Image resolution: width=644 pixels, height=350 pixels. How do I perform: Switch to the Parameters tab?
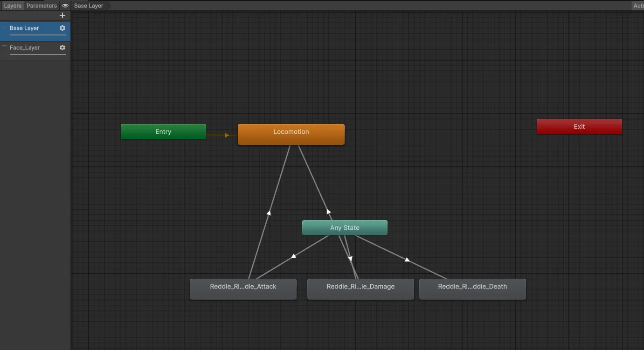[42, 6]
